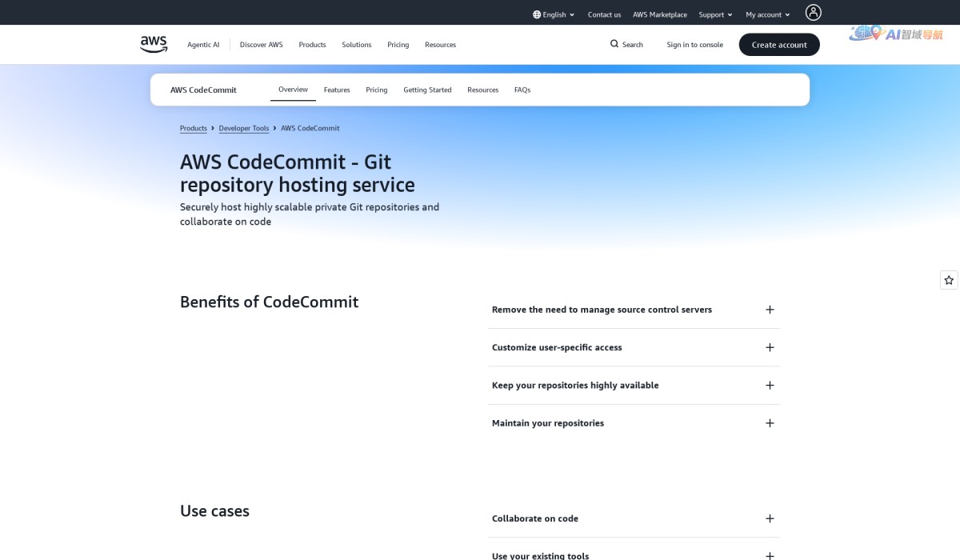960x560 pixels.
Task: Click the Create account button
Action: [x=779, y=45]
